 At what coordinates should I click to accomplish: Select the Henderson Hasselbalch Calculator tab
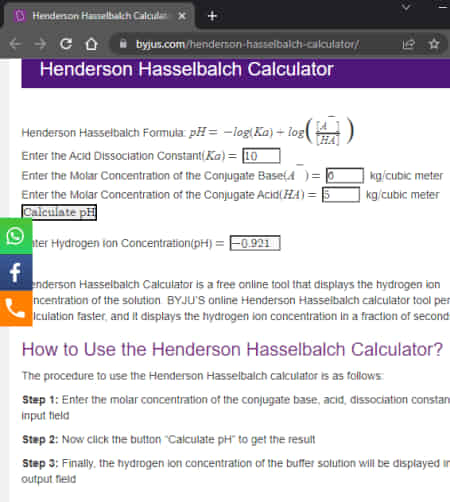(x=99, y=16)
